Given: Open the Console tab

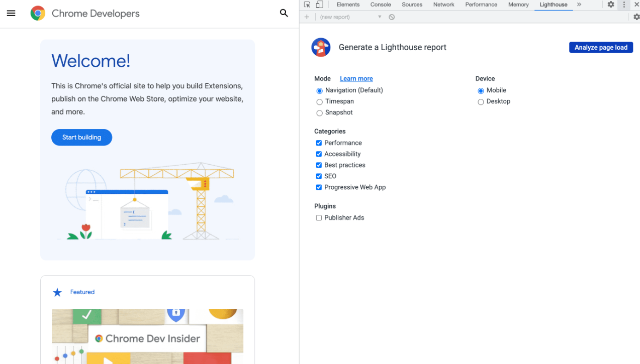Looking at the screenshot, I should 381,5.
